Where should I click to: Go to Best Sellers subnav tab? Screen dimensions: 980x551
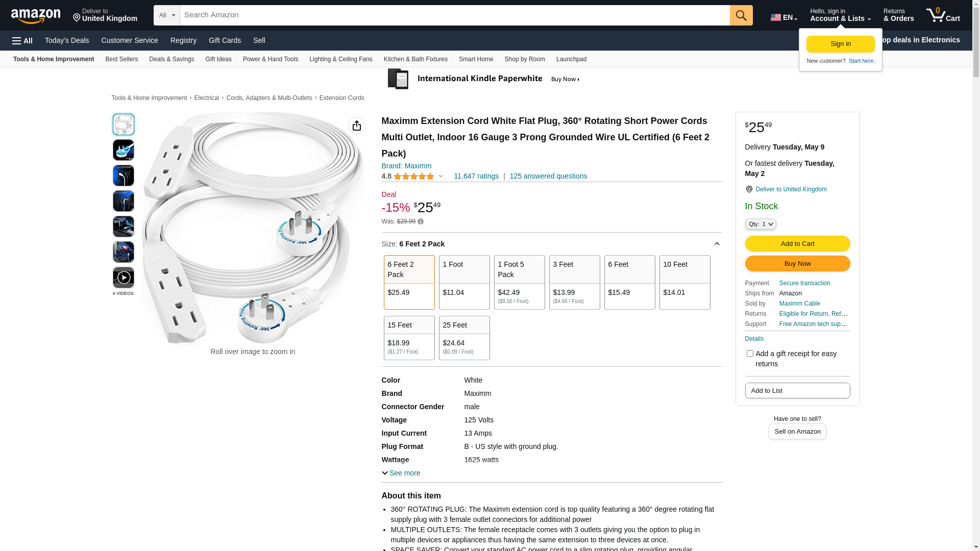(x=121, y=59)
